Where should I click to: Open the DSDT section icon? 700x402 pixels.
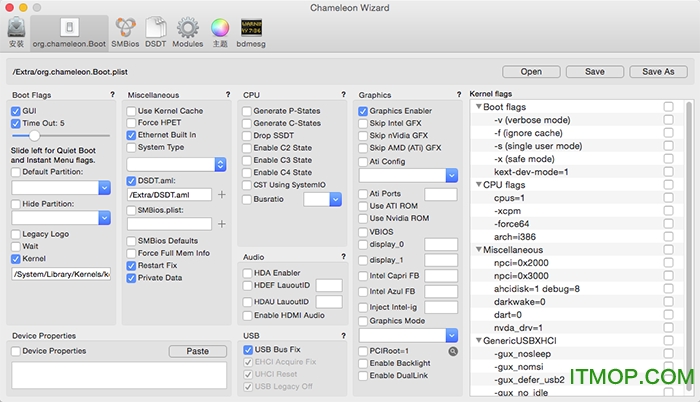point(156,31)
